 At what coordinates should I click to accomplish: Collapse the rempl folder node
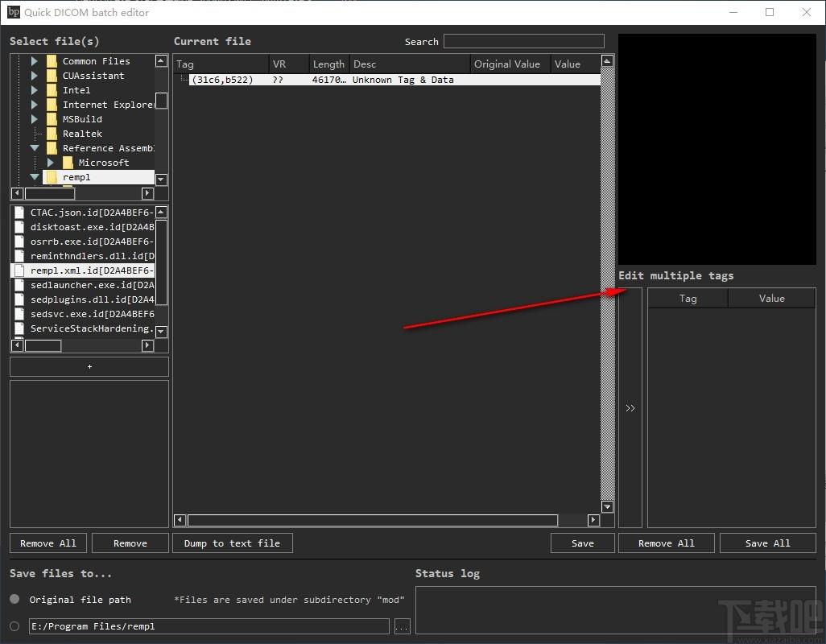pyautogui.click(x=35, y=177)
